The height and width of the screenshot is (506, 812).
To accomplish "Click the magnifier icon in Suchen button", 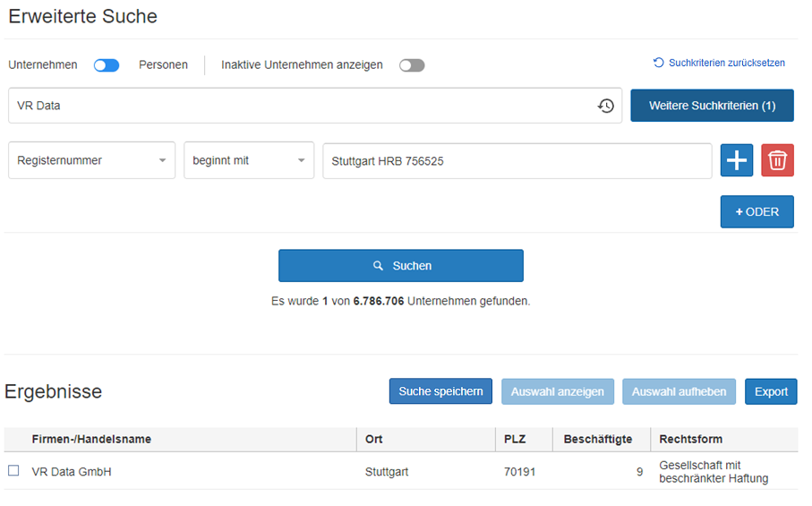I will point(378,266).
